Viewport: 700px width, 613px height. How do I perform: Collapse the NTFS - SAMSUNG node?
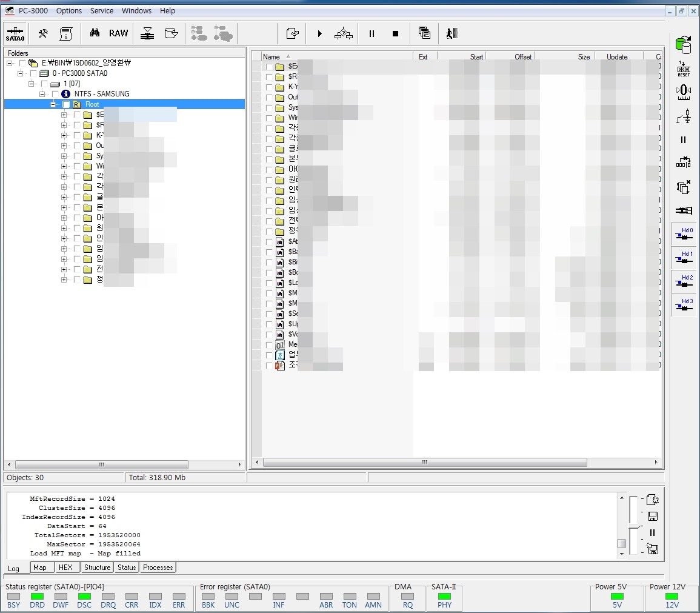point(42,94)
